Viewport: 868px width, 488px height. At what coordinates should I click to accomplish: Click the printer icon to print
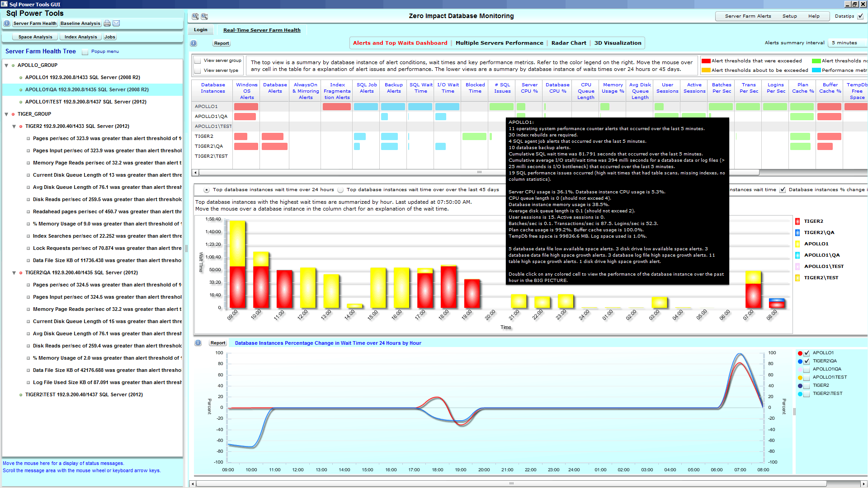107,23
